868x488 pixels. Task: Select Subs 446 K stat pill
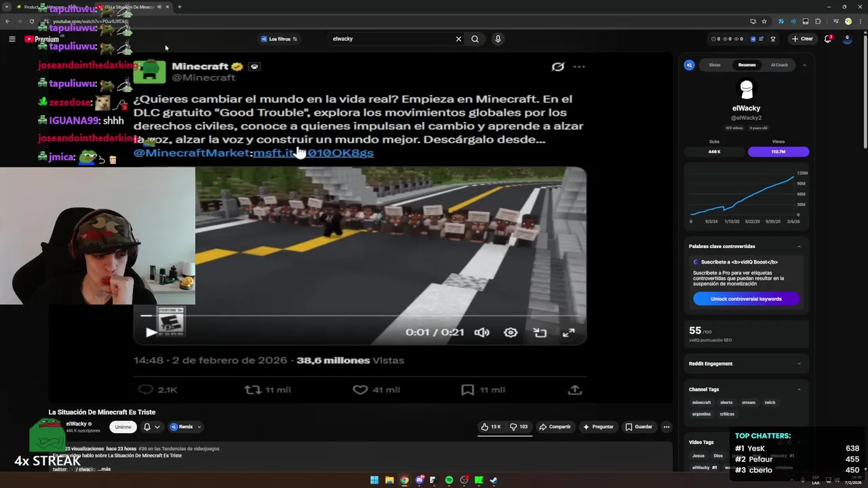(x=714, y=152)
